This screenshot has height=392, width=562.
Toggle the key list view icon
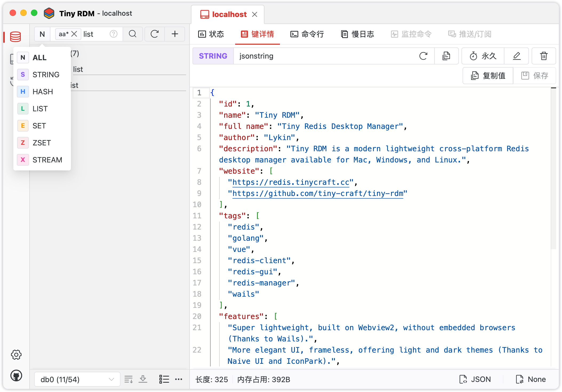pyautogui.click(x=164, y=379)
